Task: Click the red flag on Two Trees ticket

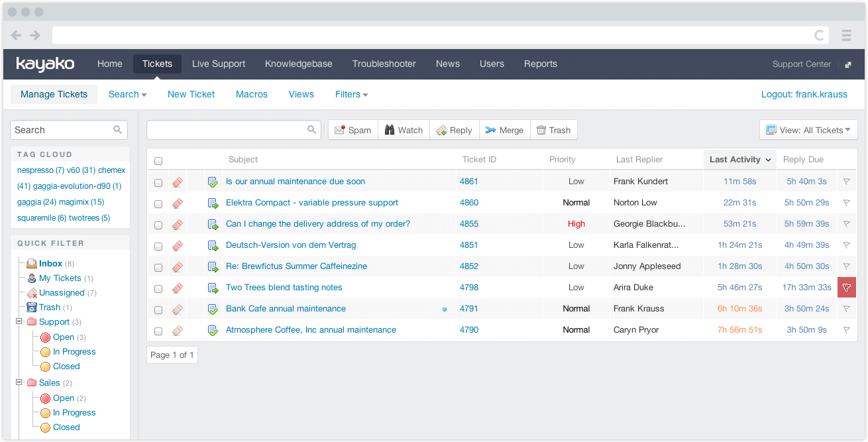Action: [x=846, y=288]
